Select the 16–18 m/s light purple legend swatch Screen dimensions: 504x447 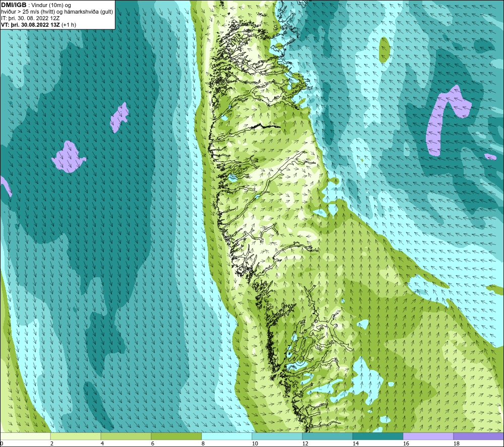[x=428, y=436]
